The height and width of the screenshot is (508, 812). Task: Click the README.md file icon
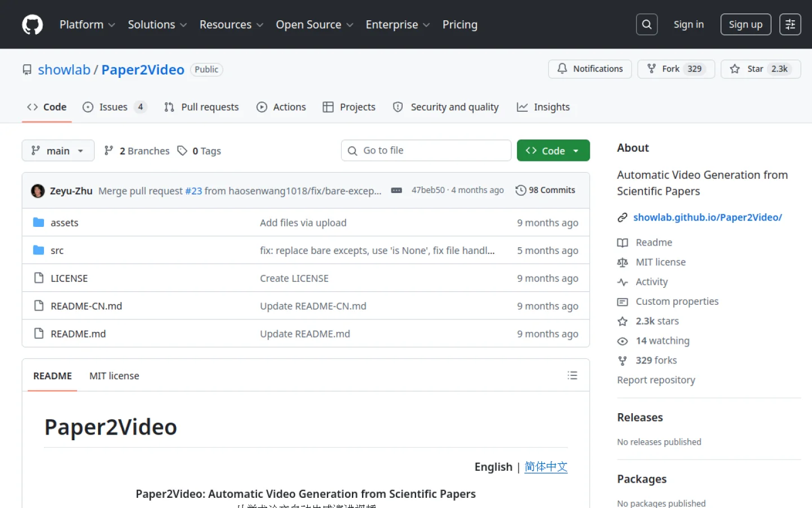38,333
